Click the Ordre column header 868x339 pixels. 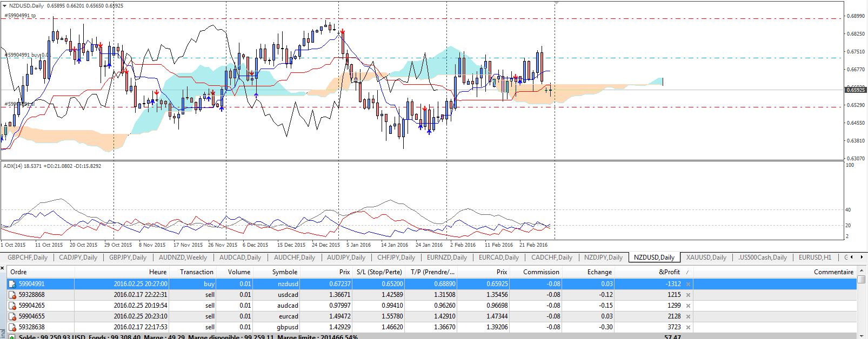pyautogui.click(x=19, y=272)
